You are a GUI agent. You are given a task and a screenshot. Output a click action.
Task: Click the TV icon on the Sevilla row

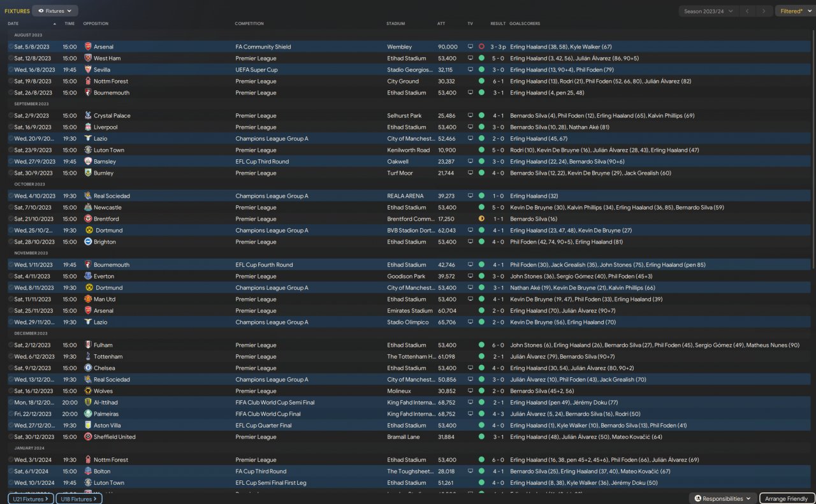[470, 69]
